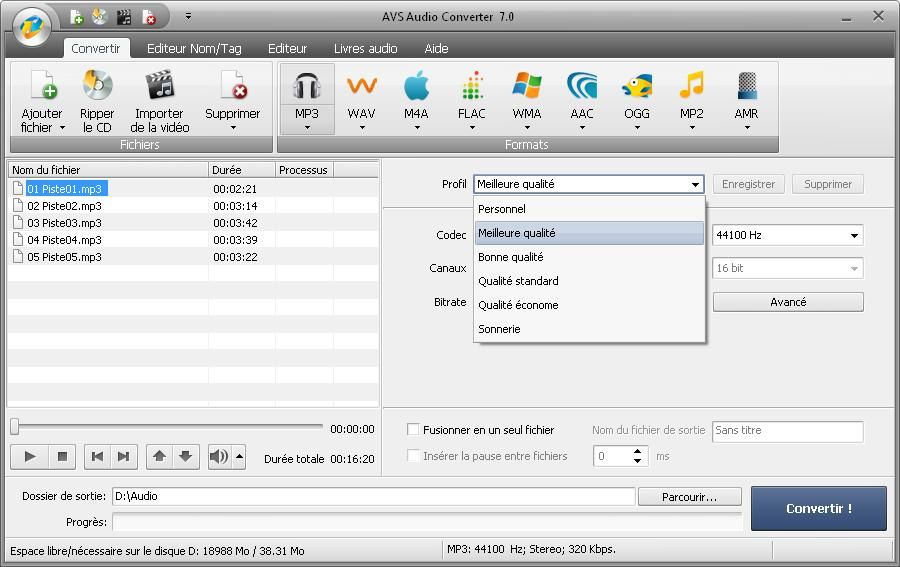Click the speaker volume icon

click(219, 457)
